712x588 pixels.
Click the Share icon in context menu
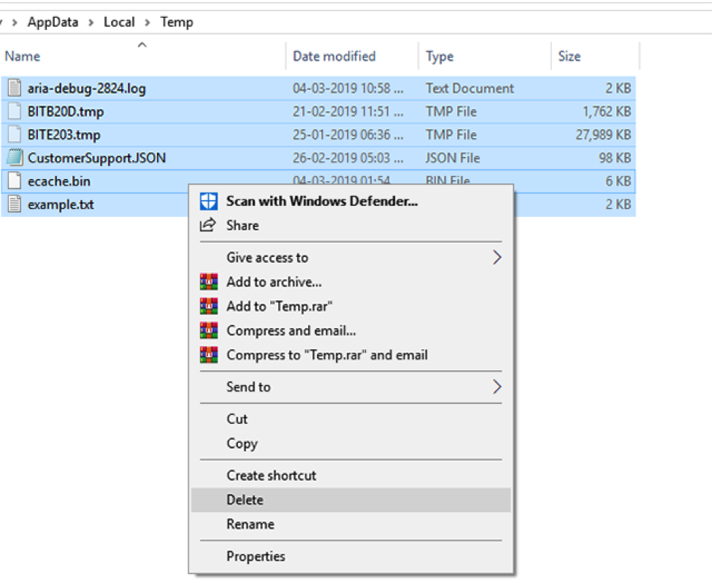coord(209,226)
